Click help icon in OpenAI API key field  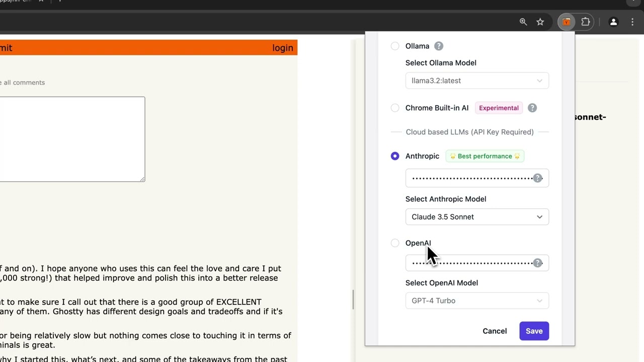(x=538, y=263)
